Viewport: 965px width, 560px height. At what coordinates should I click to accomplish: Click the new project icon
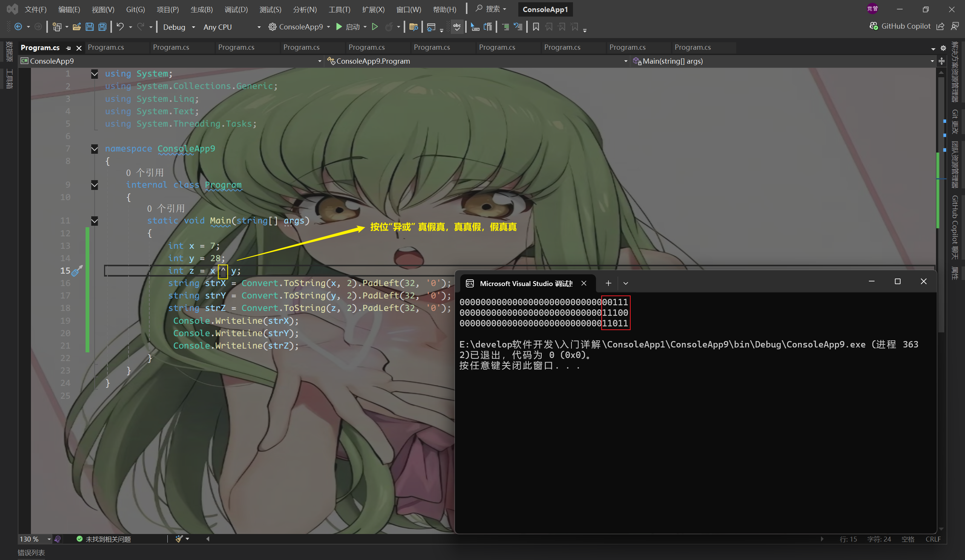coord(57,27)
